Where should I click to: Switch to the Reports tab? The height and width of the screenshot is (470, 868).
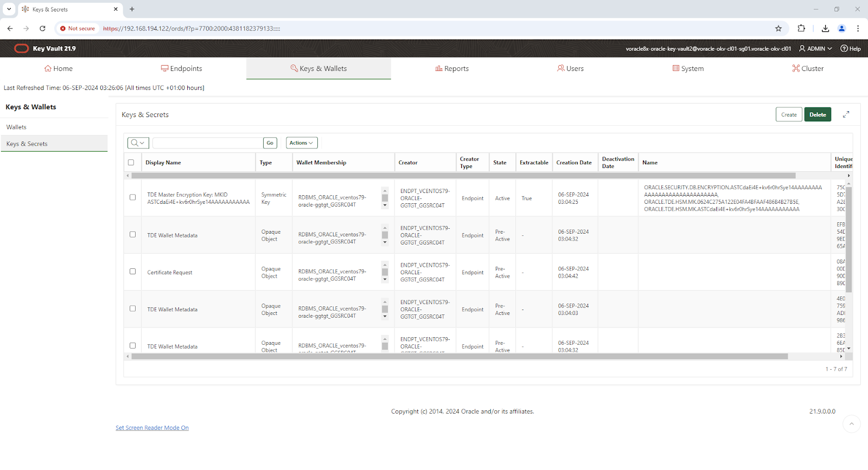(x=452, y=68)
